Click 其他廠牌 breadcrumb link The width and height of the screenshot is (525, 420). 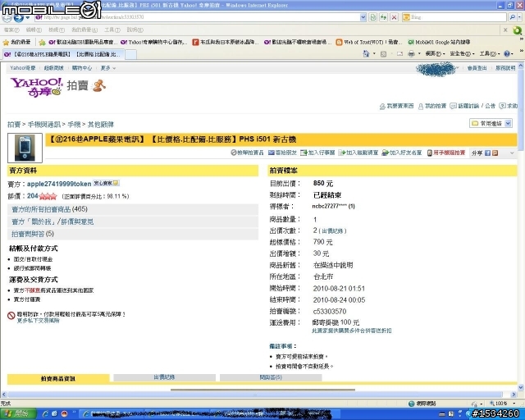(x=101, y=125)
